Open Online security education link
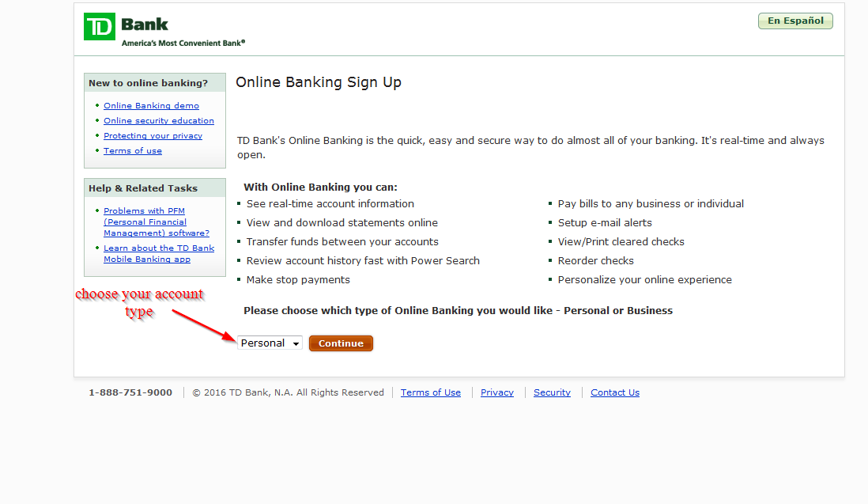The height and width of the screenshot is (504, 868). (159, 121)
